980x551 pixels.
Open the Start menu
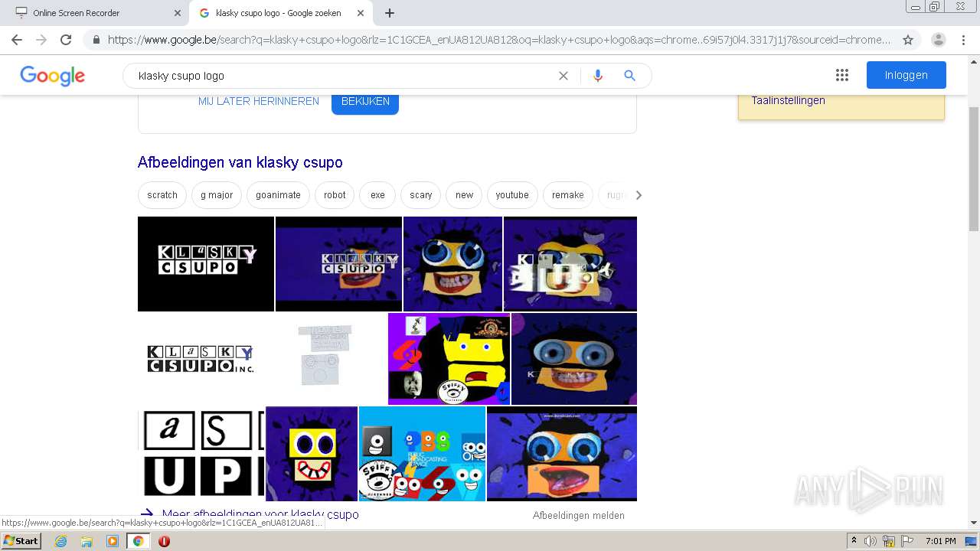[21, 541]
